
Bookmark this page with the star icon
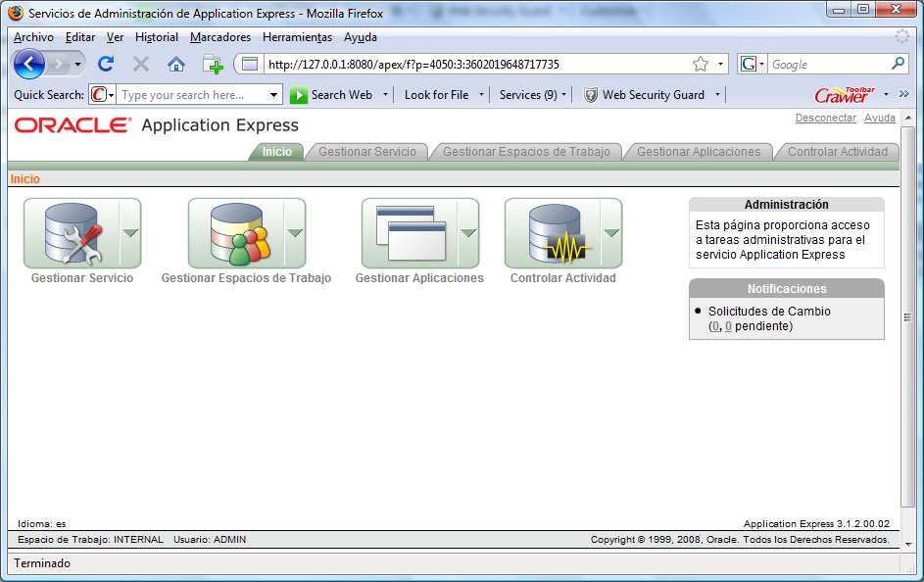click(701, 64)
